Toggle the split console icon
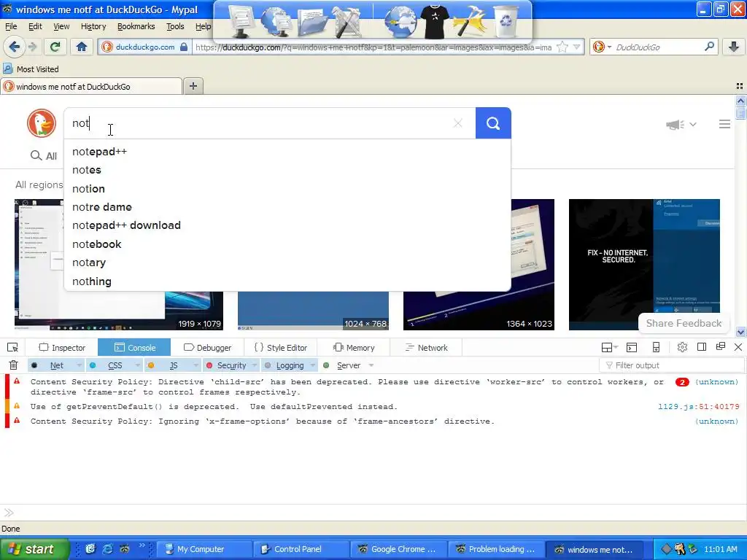The height and width of the screenshot is (560, 747). [x=632, y=348]
